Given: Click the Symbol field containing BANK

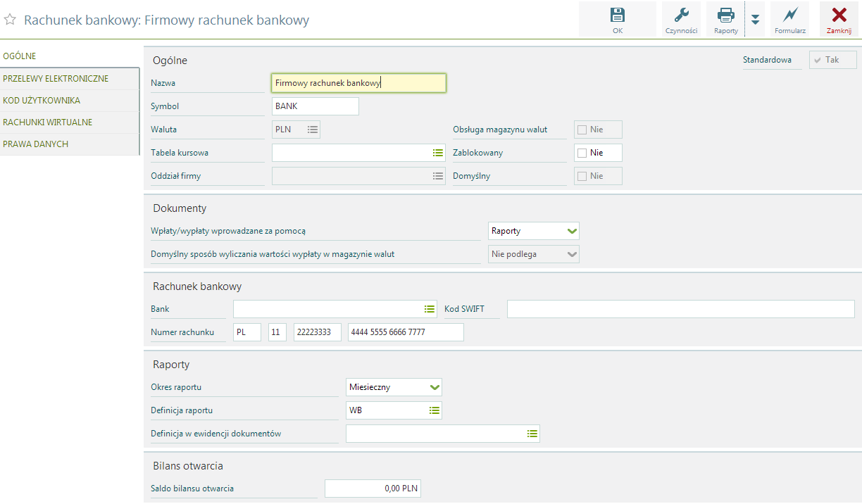Looking at the screenshot, I should pos(316,106).
